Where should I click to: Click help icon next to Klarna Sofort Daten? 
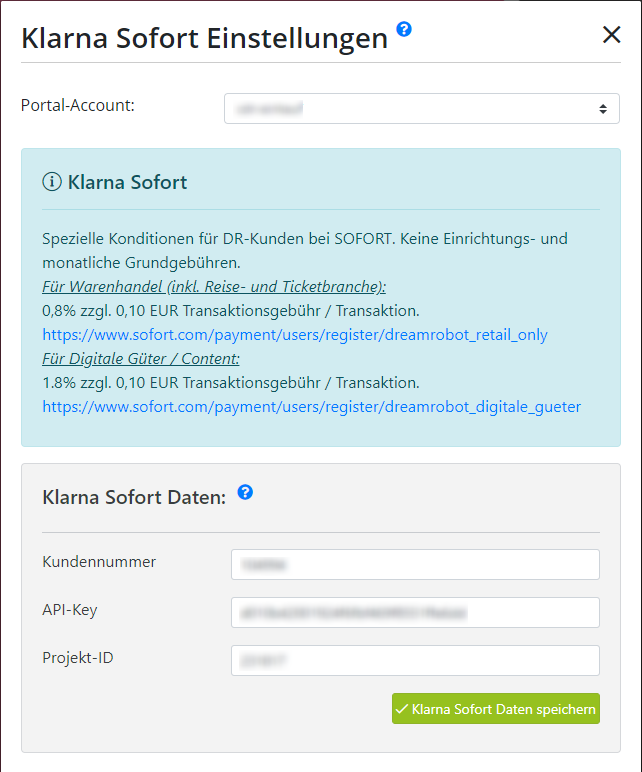point(245,492)
